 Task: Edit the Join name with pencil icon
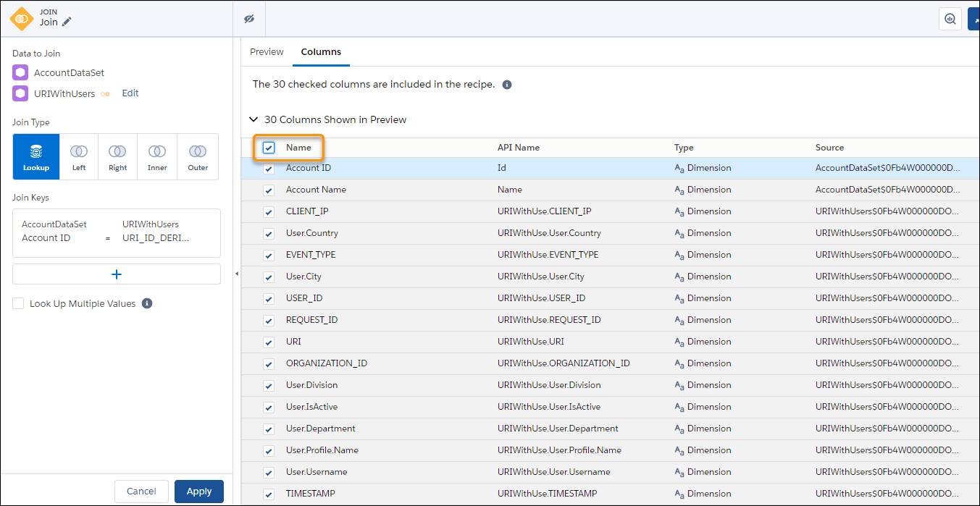point(67,22)
